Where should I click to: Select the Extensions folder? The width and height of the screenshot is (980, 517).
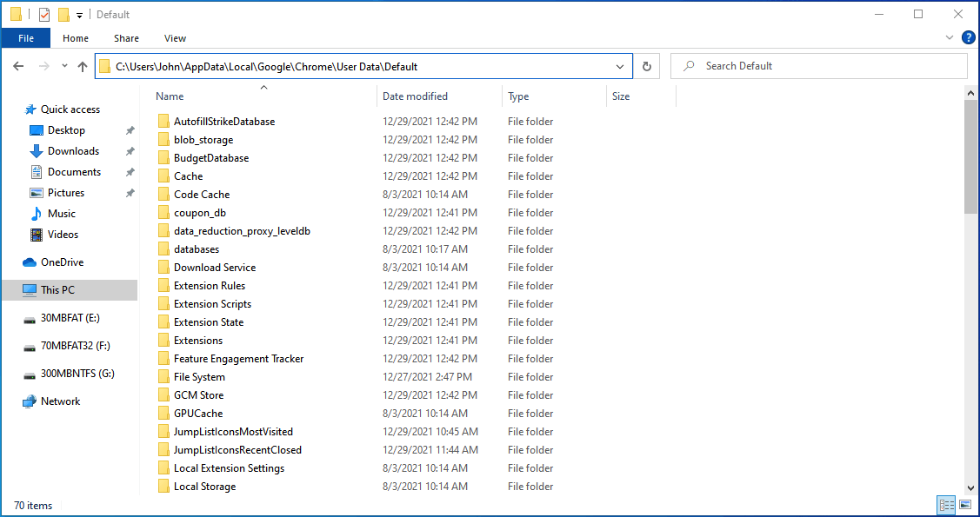point(198,341)
